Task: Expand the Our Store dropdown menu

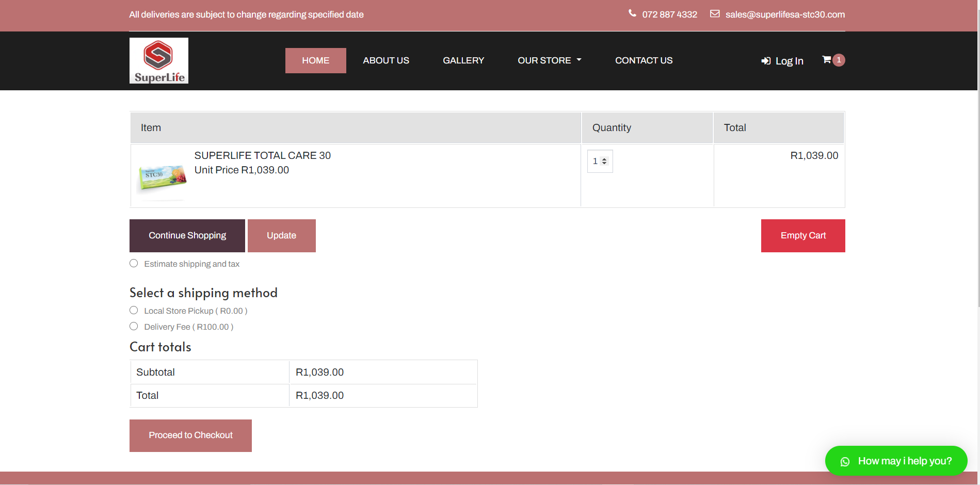Action: (x=549, y=60)
